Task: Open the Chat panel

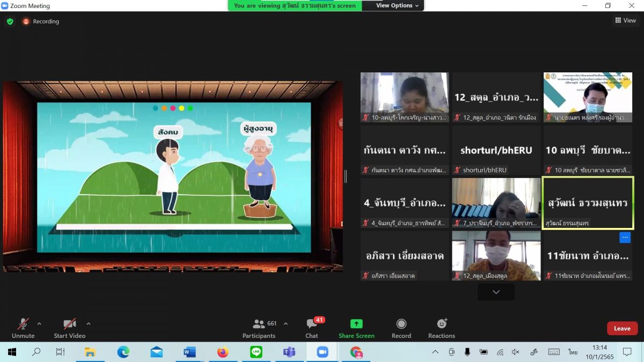Action: (x=312, y=324)
